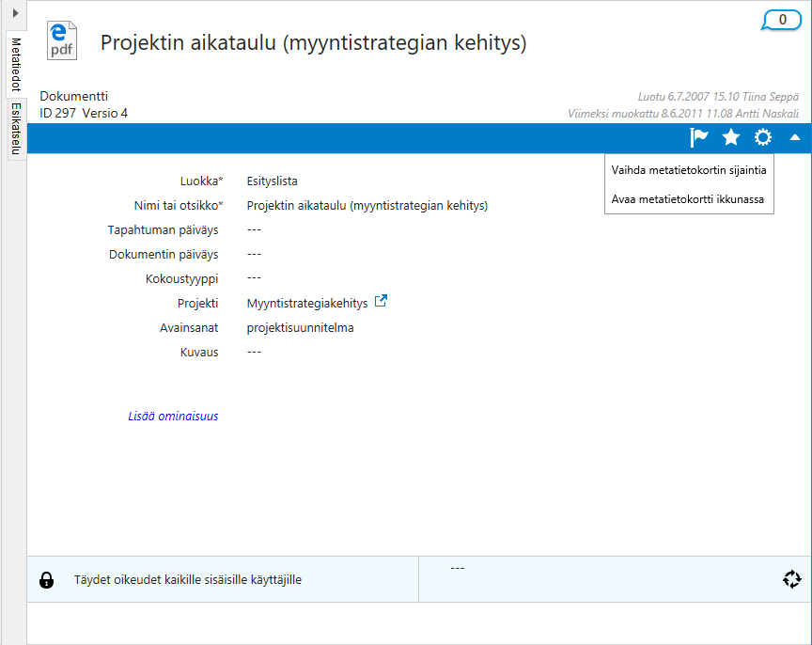Click the empty Kuvaus field

click(254, 353)
